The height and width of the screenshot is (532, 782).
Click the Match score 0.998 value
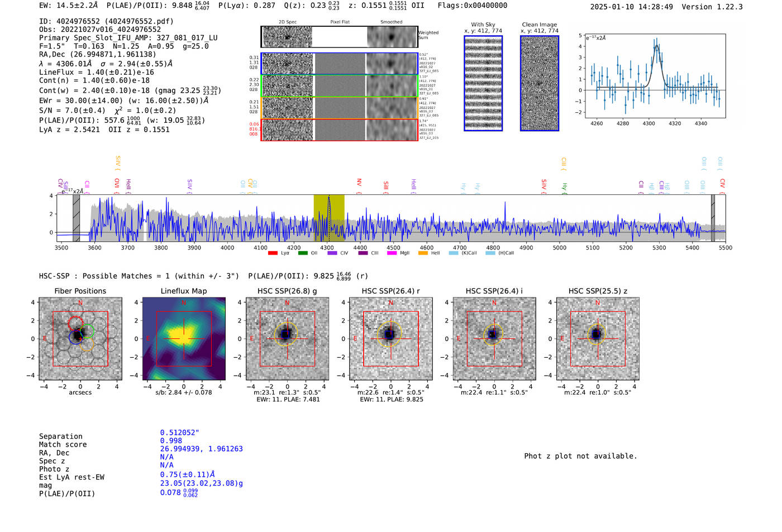click(x=171, y=441)
